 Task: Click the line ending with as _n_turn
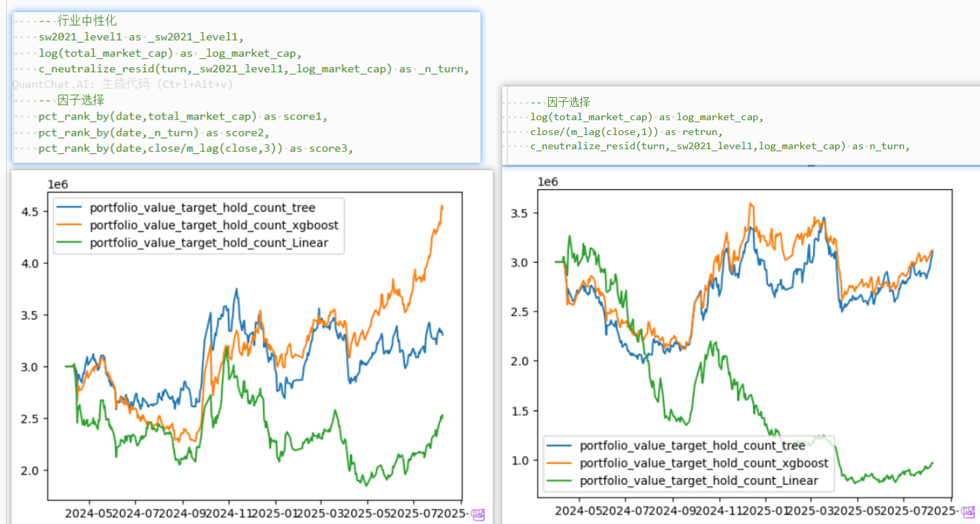pos(253,69)
